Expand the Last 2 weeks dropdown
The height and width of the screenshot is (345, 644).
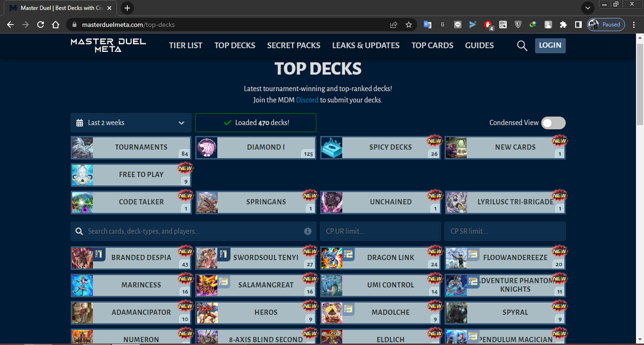[131, 123]
